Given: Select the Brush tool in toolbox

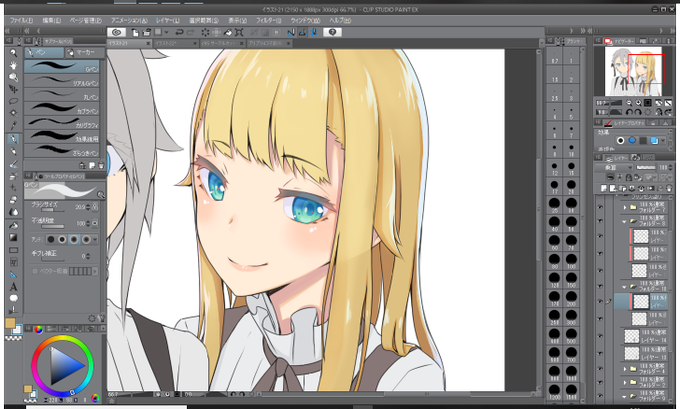Looking at the screenshot, I should click(x=13, y=164).
